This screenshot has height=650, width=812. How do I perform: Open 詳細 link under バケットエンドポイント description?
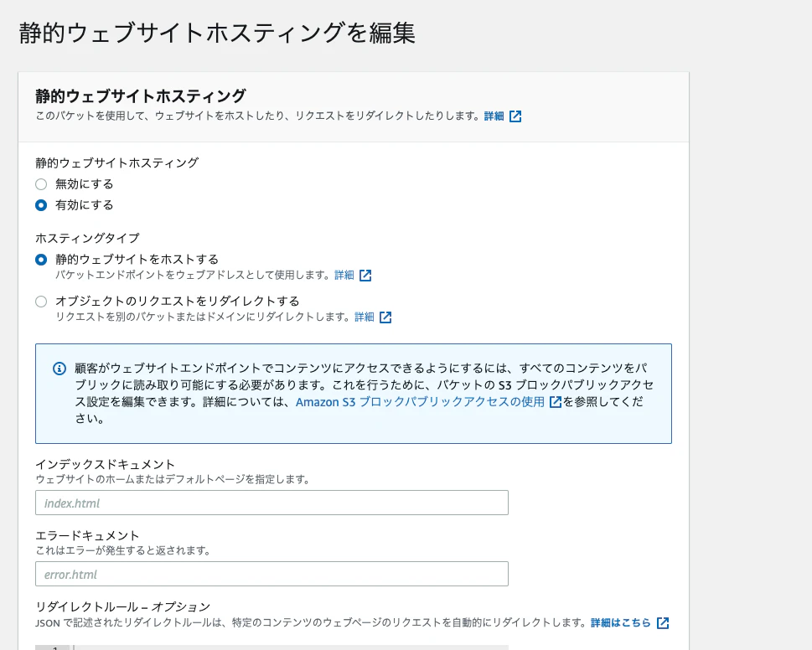point(344,275)
